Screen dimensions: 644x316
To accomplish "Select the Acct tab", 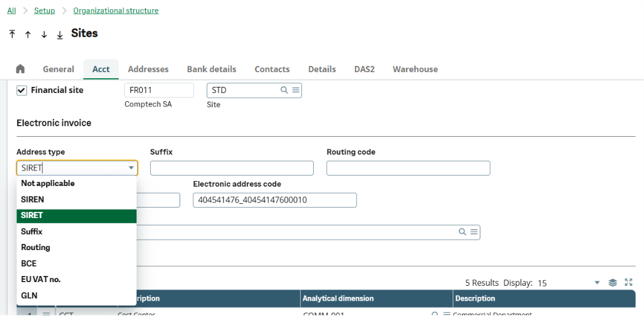I will tap(101, 69).
